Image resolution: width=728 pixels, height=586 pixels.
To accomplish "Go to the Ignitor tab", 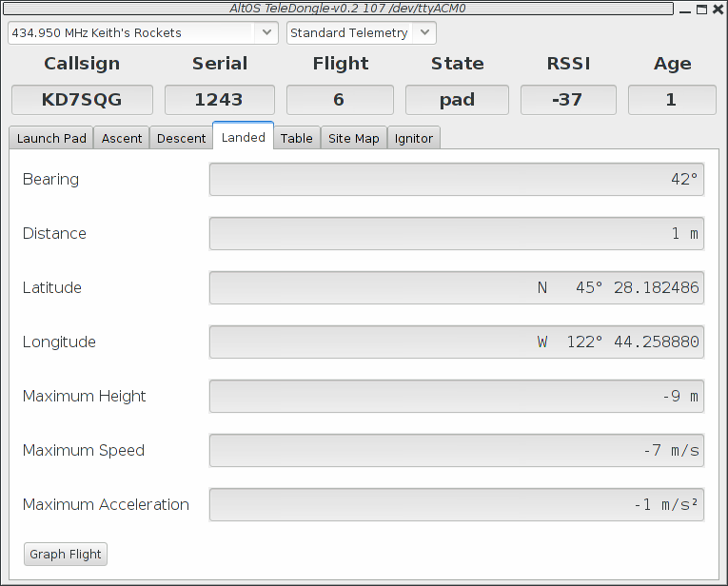I will pos(413,138).
